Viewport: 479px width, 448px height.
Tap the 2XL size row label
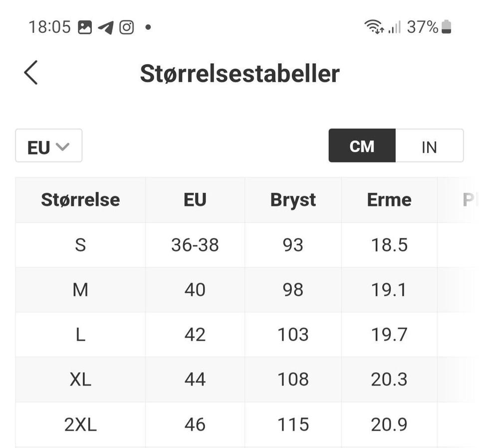[80, 425]
